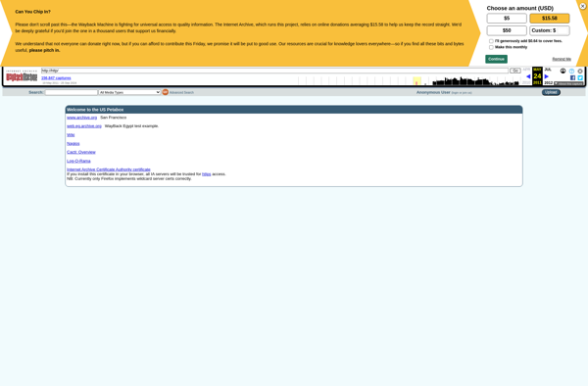The image size is (588, 386).
Task: Select the $5 donation amount
Action: (507, 19)
